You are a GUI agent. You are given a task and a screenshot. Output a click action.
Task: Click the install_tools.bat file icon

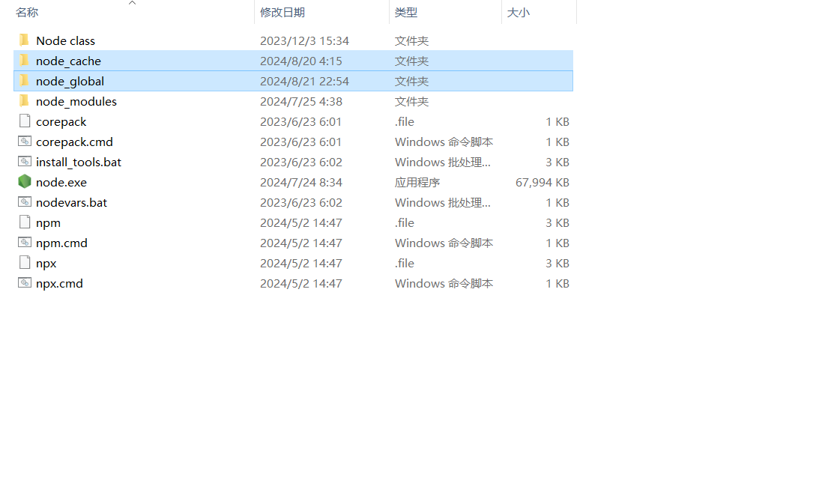point(25,162)
